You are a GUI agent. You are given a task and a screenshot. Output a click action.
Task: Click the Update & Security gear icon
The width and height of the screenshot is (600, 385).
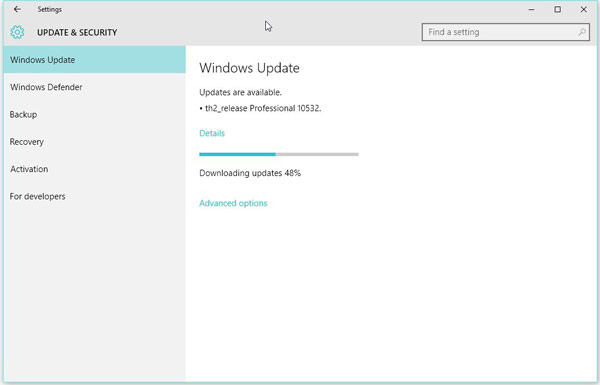(x=17, y=32)
